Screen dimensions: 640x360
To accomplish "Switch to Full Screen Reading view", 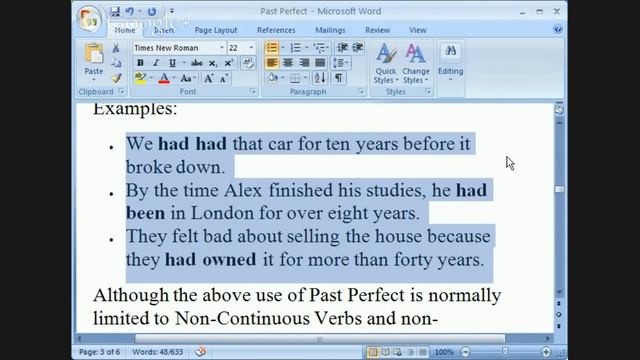I will tap(385, 352).
